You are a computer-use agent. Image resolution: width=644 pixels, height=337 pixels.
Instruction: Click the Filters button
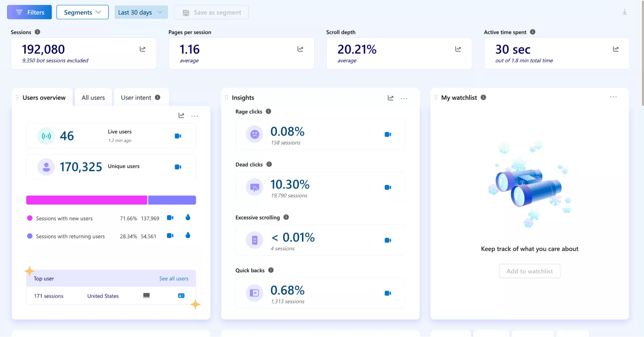[x=30, y=12]
